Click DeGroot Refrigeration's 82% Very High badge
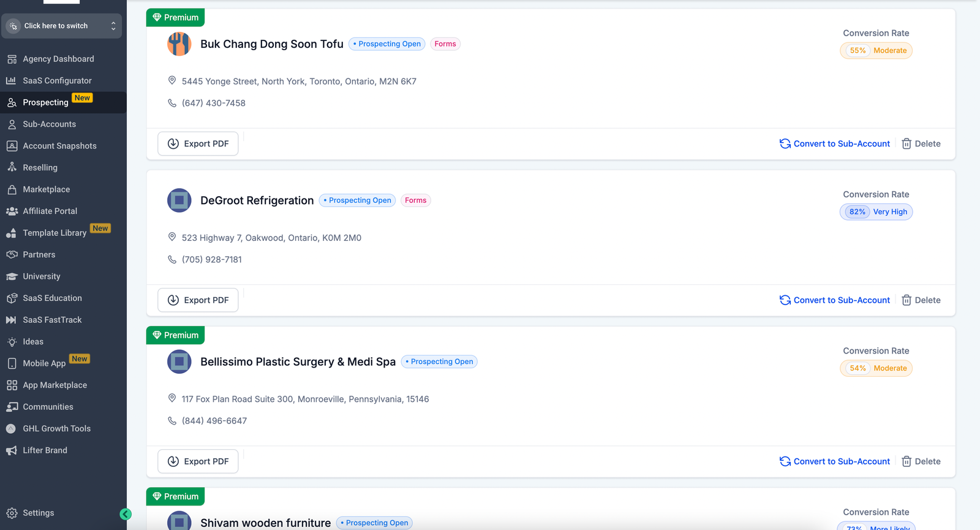The width and height of the screenshot is (980, 530). pyautogui.click(x=876, y=212)
